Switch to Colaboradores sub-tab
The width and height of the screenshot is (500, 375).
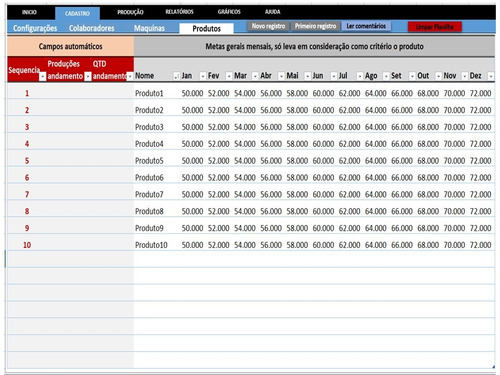tap(92, 28)
